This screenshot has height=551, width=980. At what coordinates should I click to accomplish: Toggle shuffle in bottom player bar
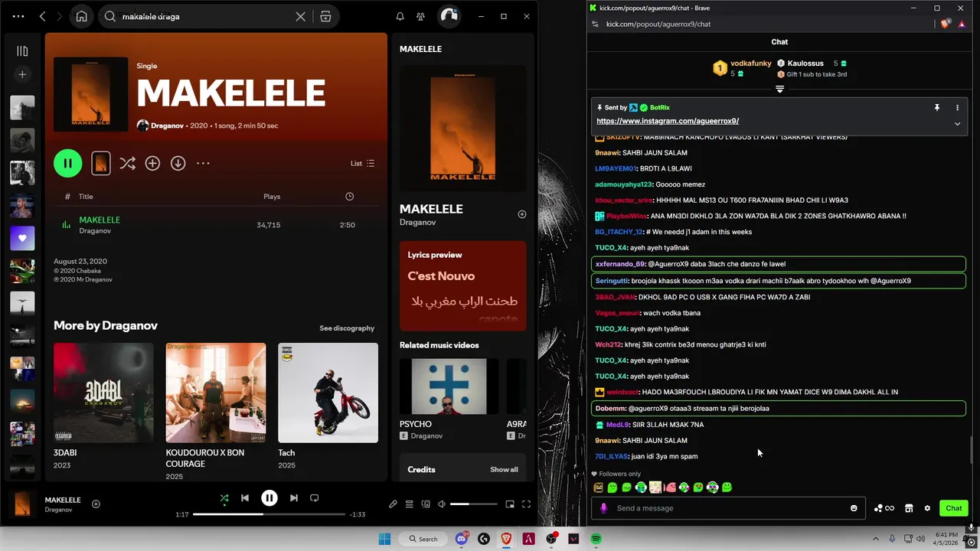point(224,498)
